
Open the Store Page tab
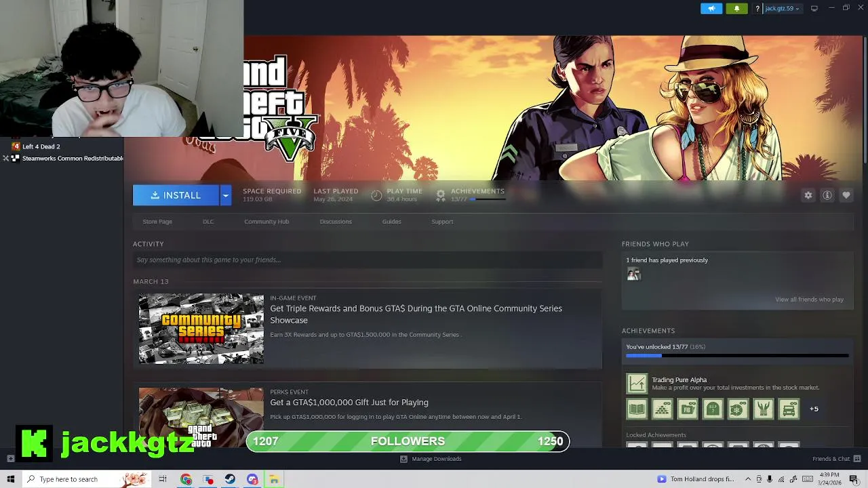point(157,222)
